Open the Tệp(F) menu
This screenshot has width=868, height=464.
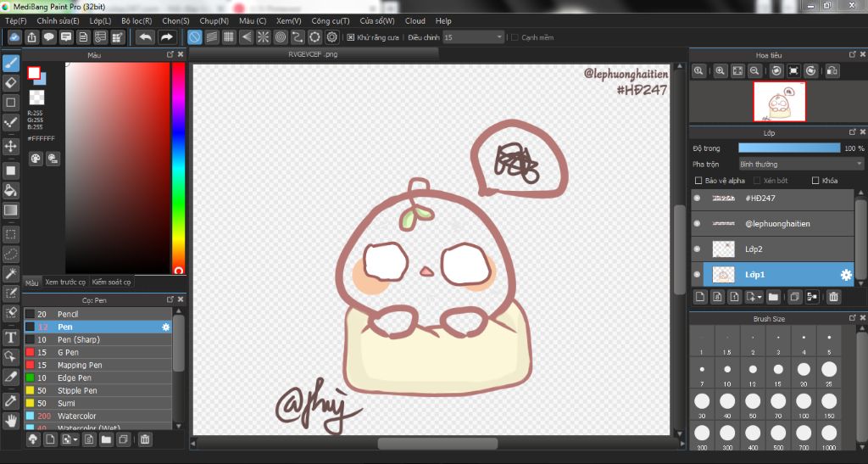tap(15, 21)
